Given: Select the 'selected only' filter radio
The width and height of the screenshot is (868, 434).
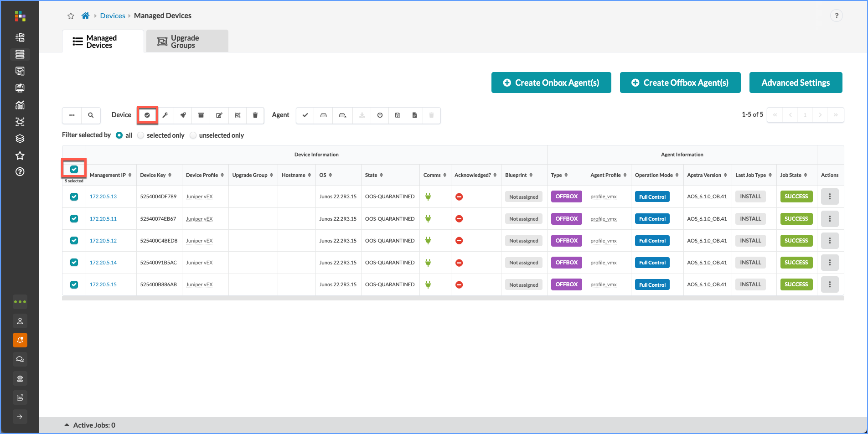Looking at the screenshot, I should pos(141,135).
